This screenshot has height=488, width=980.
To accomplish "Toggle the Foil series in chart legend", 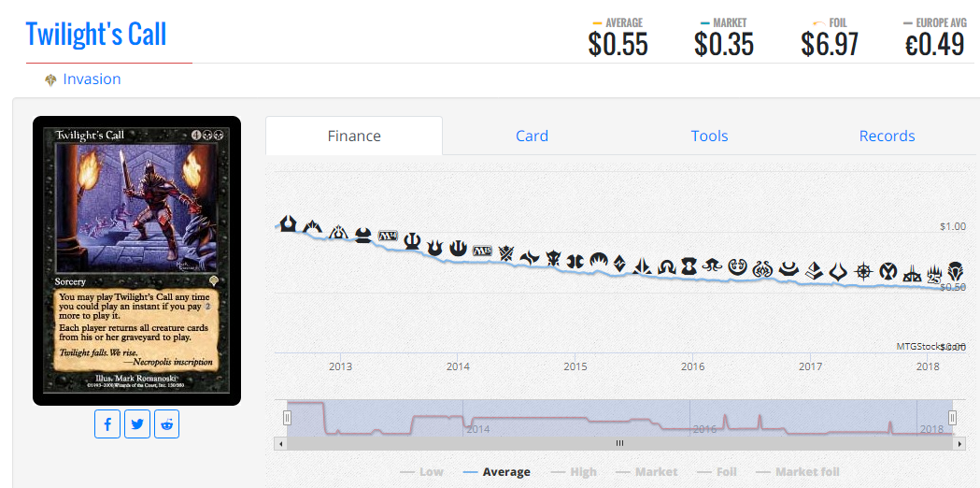I will 717,472.
